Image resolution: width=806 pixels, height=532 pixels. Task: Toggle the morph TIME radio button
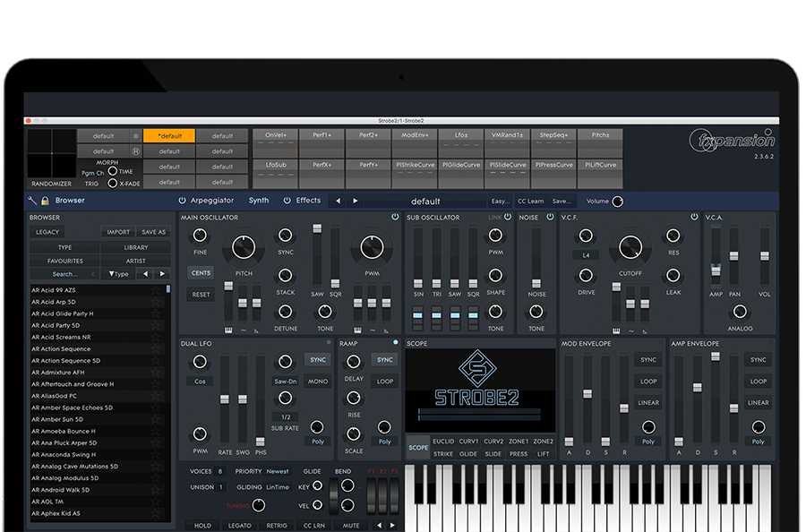113,171
